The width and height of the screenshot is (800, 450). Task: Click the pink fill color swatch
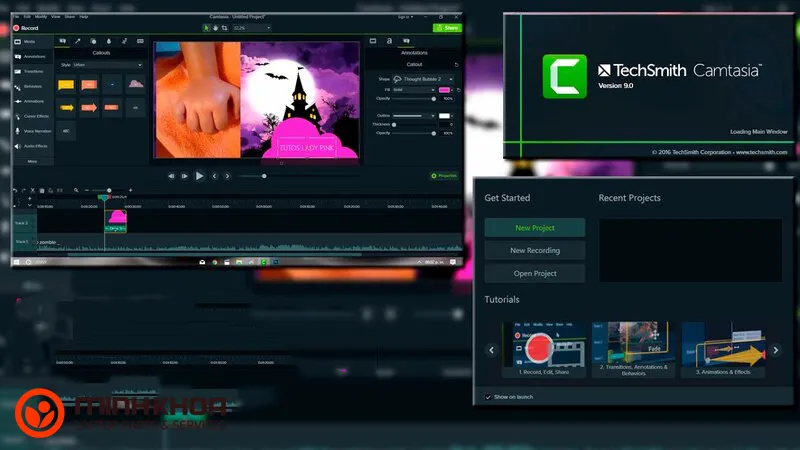coord(445,89)
